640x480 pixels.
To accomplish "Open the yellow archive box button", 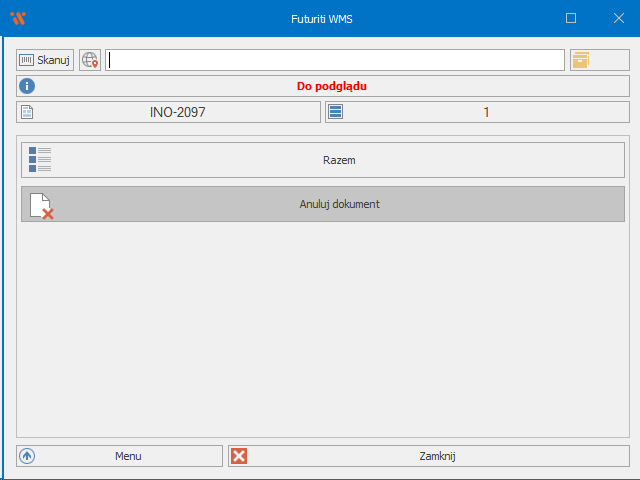I will point(580,60).
